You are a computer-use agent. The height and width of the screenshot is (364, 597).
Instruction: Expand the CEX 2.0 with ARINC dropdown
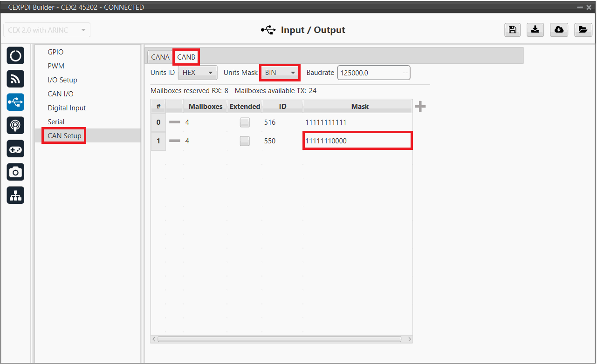47,30
